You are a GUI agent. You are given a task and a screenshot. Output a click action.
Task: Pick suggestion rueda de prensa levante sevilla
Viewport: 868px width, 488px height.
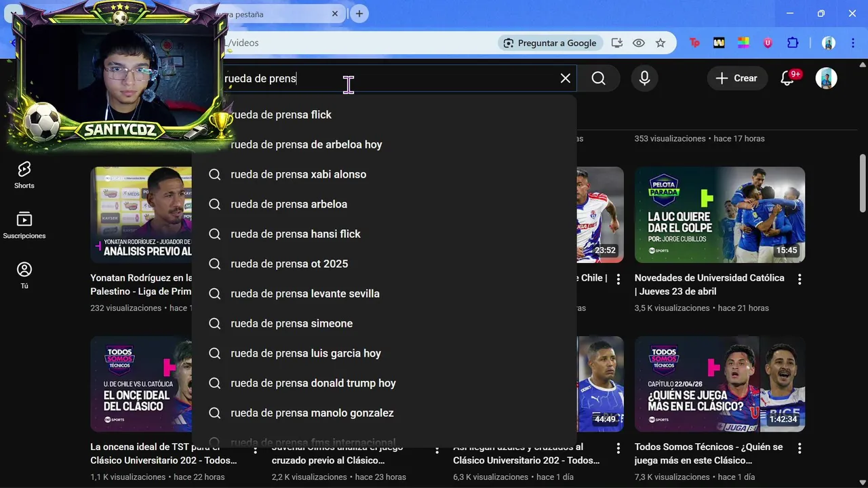point(384,293)
